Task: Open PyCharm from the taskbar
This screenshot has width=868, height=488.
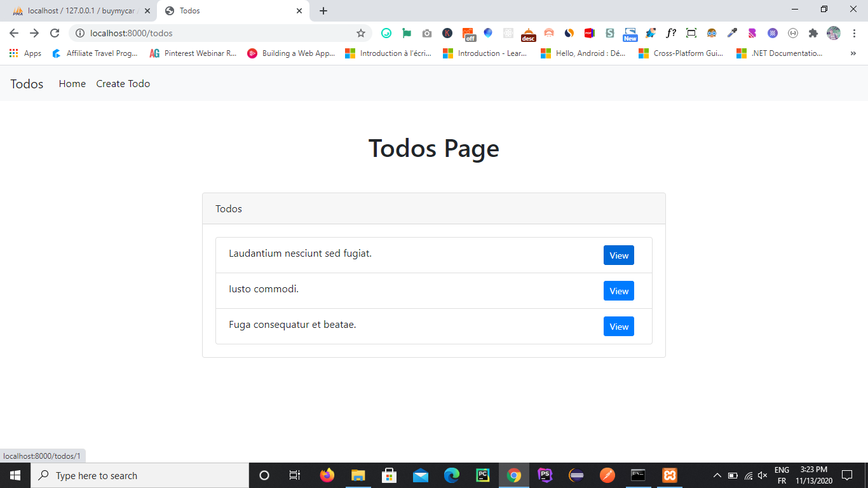Action: [x=483, y=475]
